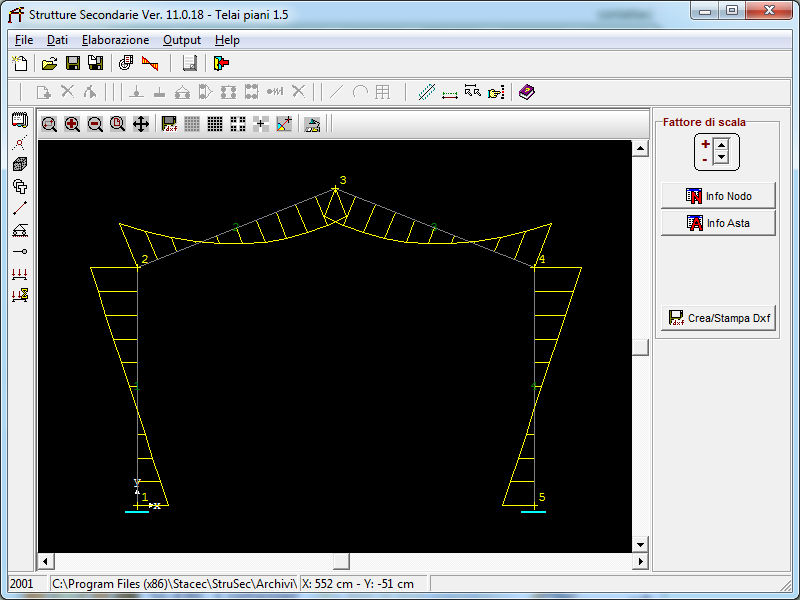Click the vertical scrollbar up arrow
The width and height of the screenshot is (800, 600).
click(x=640, y=148)
